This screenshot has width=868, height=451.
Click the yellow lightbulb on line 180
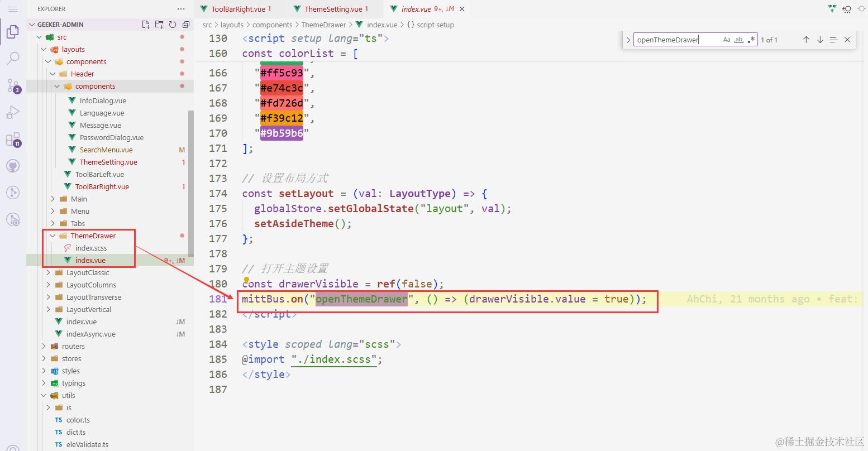point(246,280)
